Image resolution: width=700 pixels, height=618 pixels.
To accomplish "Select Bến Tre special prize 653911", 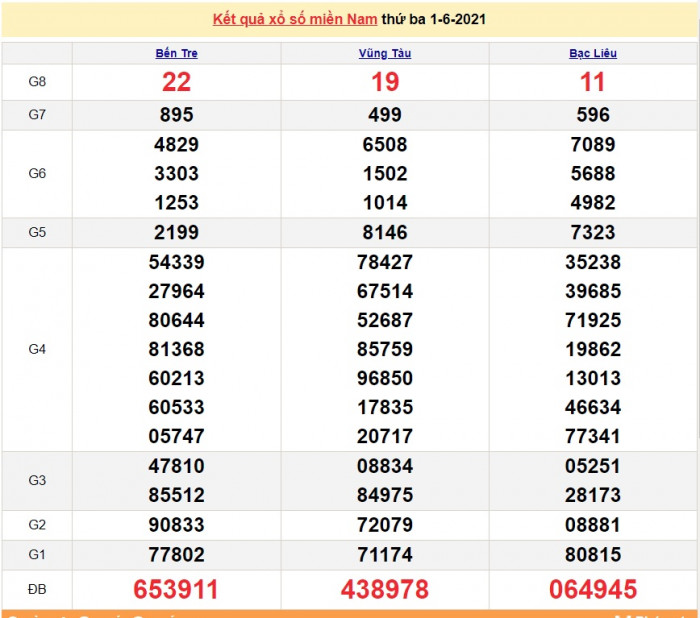I will (x=176, y=589).
